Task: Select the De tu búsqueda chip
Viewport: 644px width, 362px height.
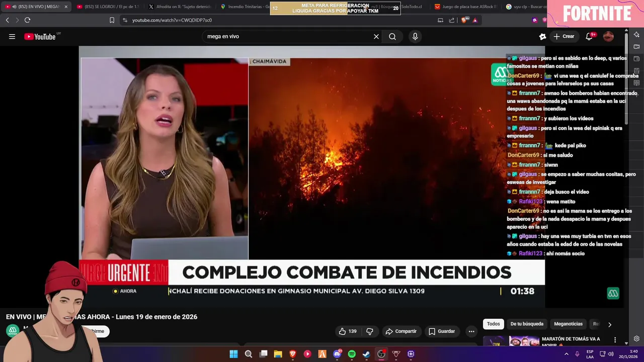Action: pos(527,324)
